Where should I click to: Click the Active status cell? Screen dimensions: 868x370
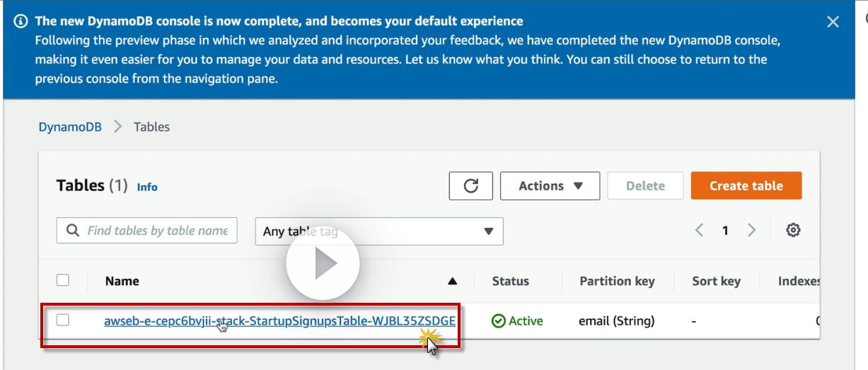[x=517, y=321]
